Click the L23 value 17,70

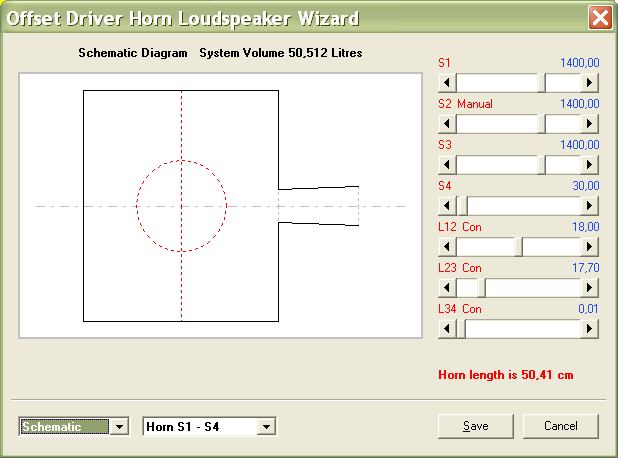[586, 268]
